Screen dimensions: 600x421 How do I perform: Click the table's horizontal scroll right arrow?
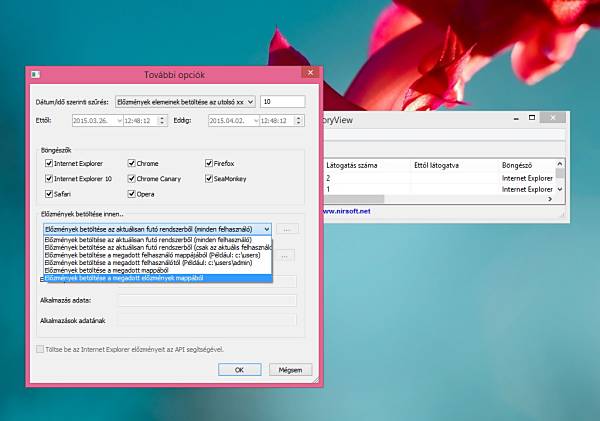(x=550, y=199)
